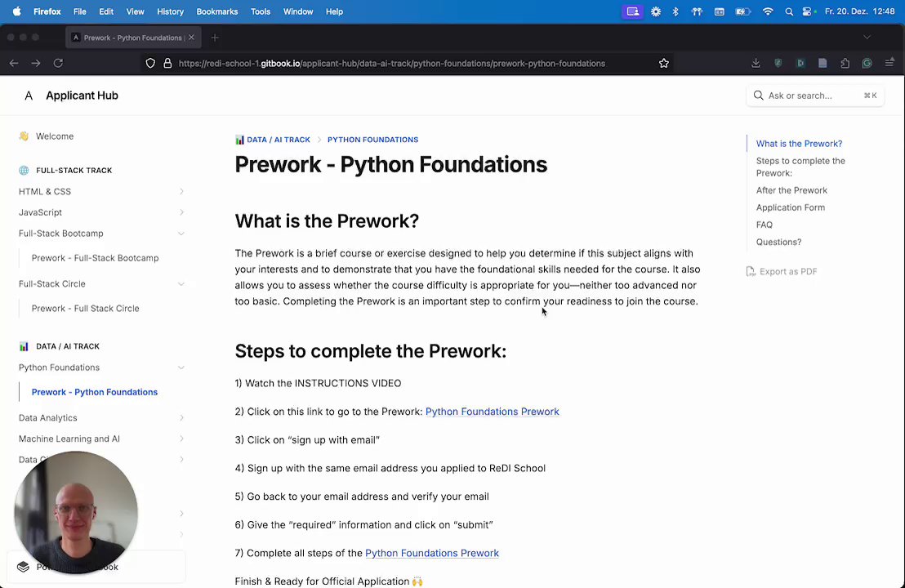Open the Firefox downloads panel
This screenshot has width=905, height=588.
[x=756, y=64]
